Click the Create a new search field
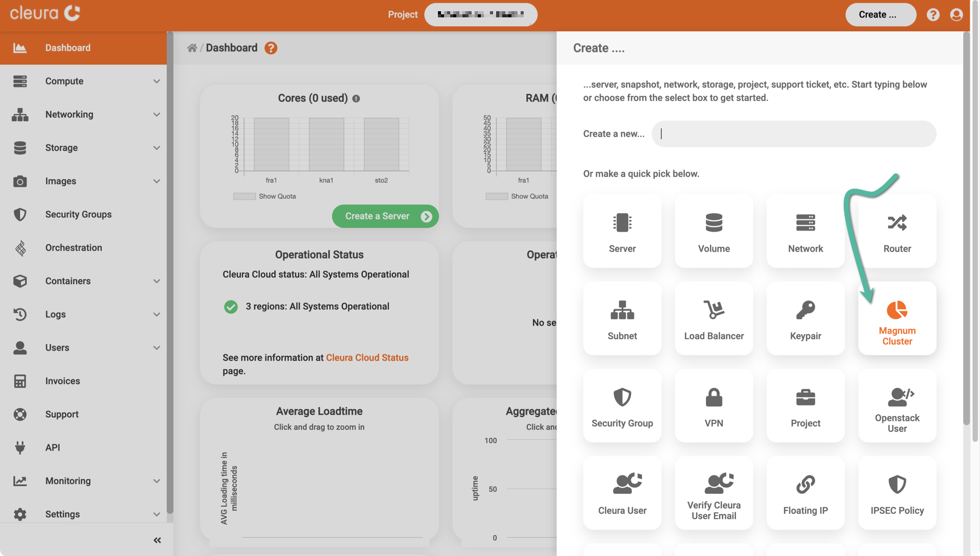980x556 pixels. (793, 134)
